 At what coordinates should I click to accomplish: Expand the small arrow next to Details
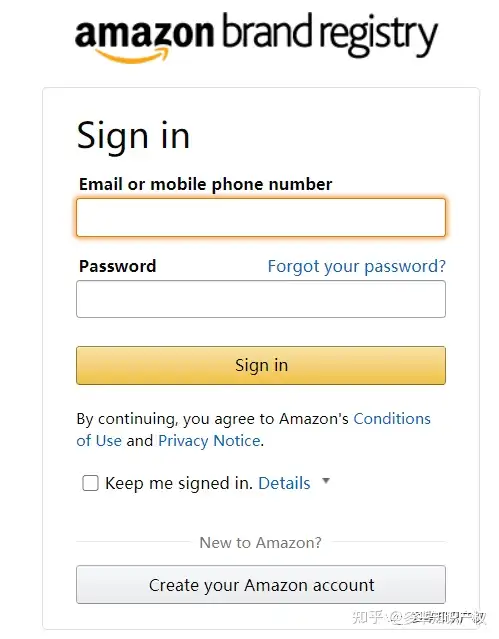326,481
